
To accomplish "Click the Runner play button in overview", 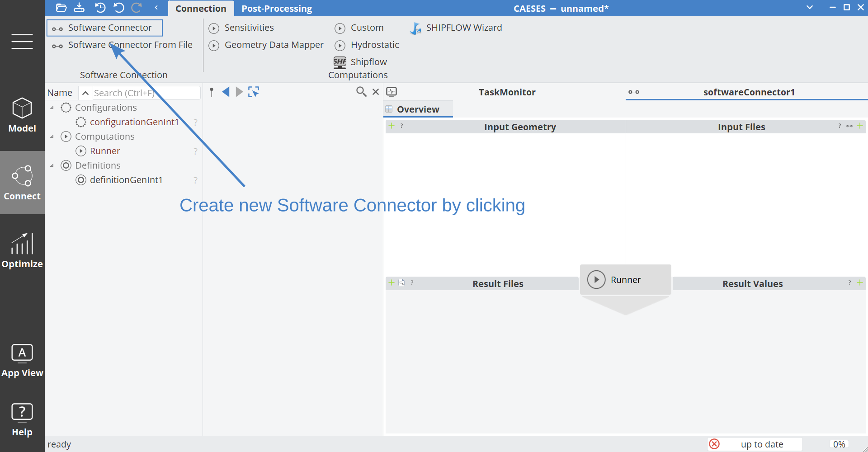I will [x=596, y=280].
